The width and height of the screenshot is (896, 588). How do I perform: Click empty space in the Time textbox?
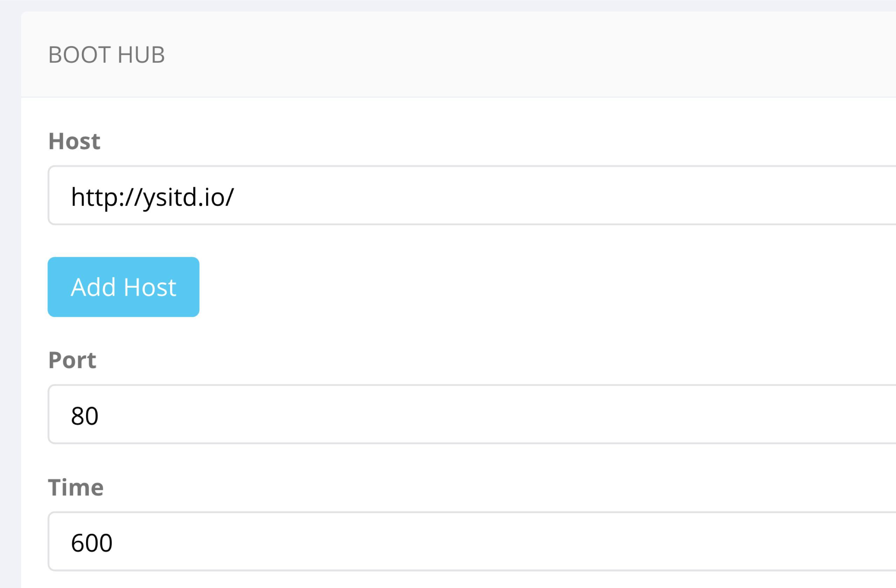(565, 541)
